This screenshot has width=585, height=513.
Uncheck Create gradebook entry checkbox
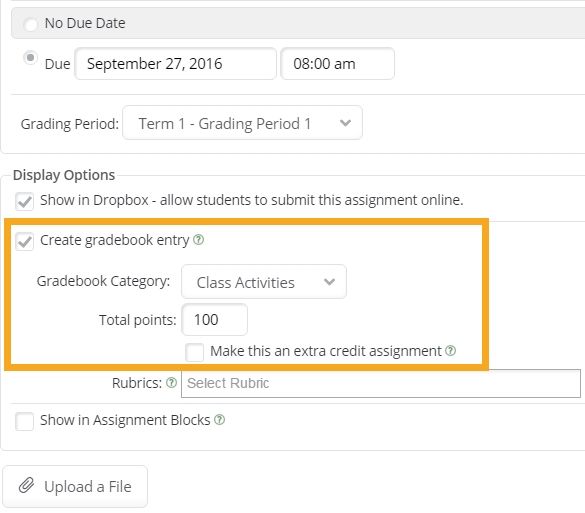[x=24, y=241]
